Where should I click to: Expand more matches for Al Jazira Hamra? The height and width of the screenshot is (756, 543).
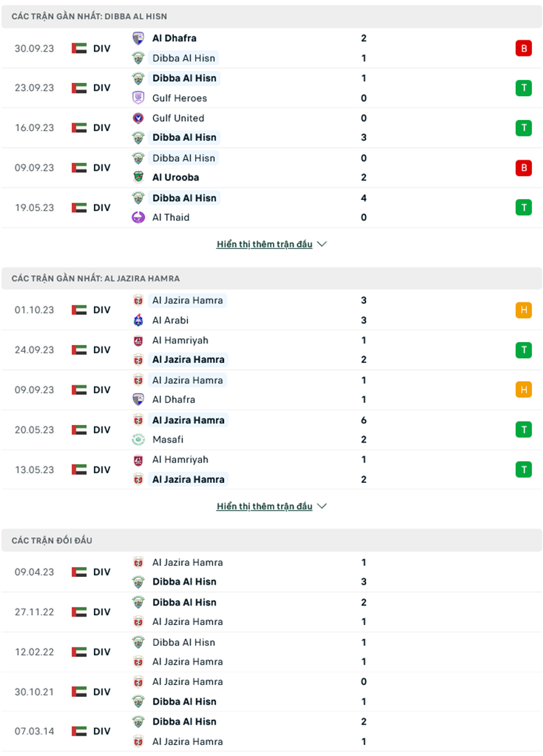pyautogui.click(x=271, y=506)
